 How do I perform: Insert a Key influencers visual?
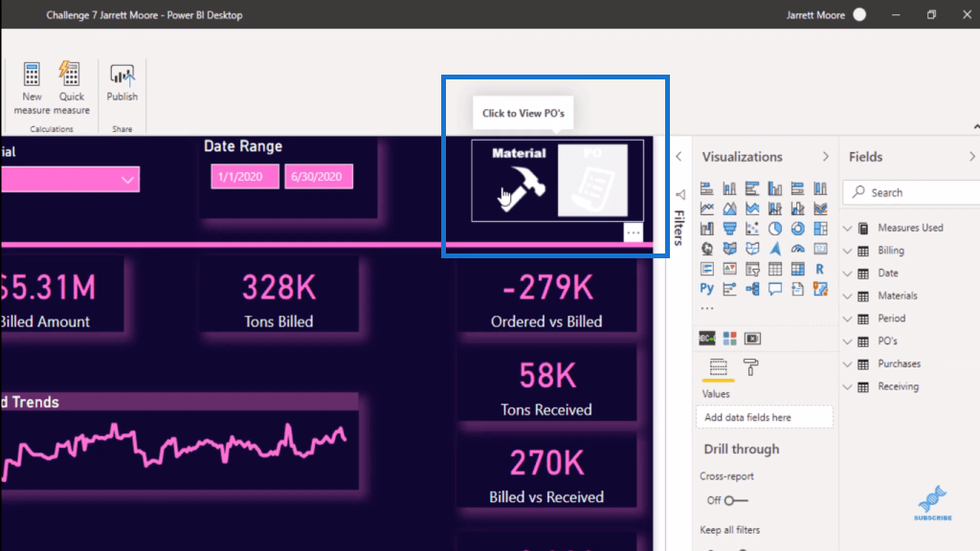click(729, 289)
